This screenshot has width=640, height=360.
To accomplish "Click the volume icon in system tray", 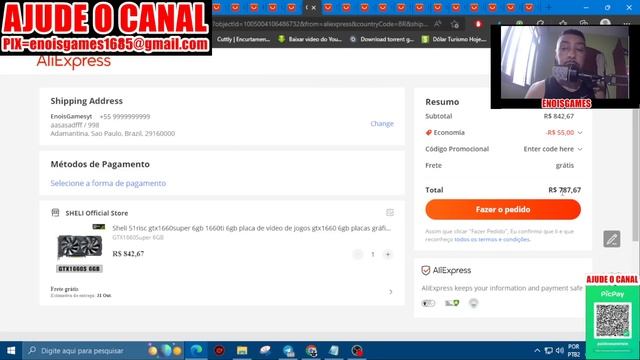I will coord(560,351).
